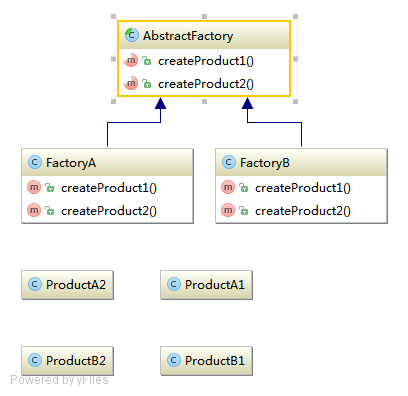
Task: Click the ProductA1 class icon
Action: click(x=174, y=284)
